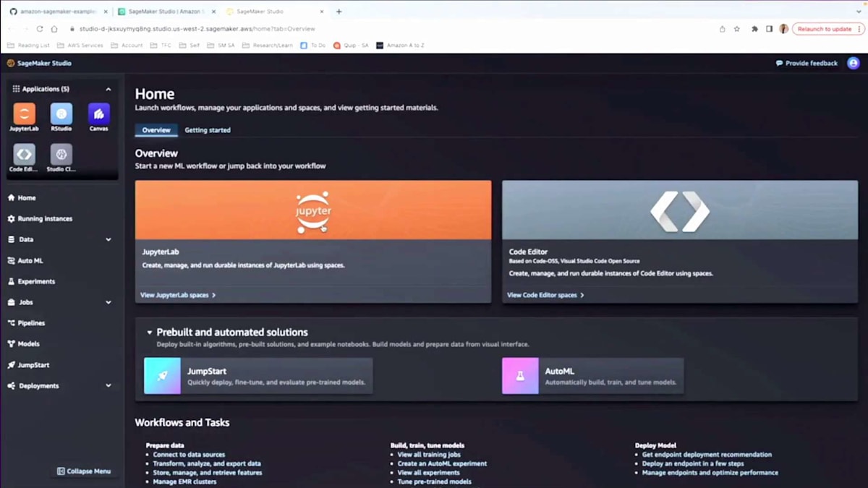Viewport: 868px width, 488px height.
Task: Expand the Data menu chevron
Action: (x=109, y=239)
